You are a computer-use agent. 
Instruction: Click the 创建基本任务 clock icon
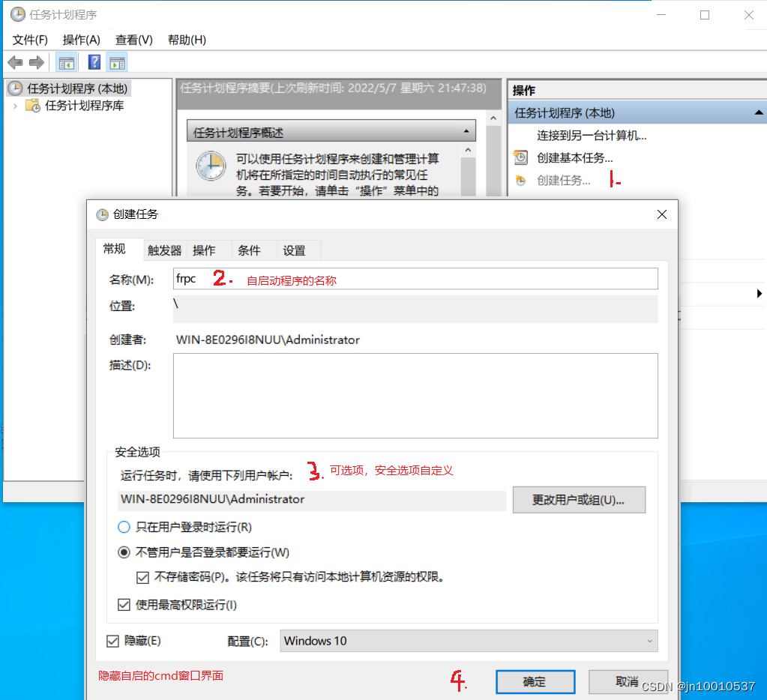click(521, 157)
